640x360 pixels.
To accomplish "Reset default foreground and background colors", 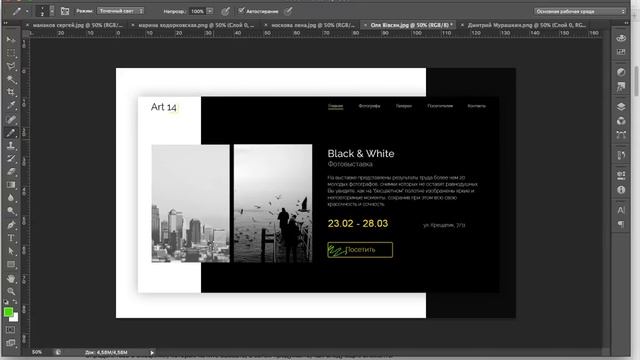I will tap(6, 302).
